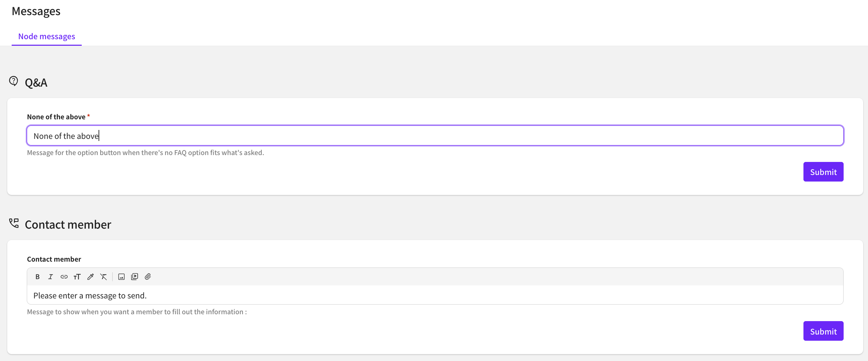Focus the None of the above text input

pos(435,136)
